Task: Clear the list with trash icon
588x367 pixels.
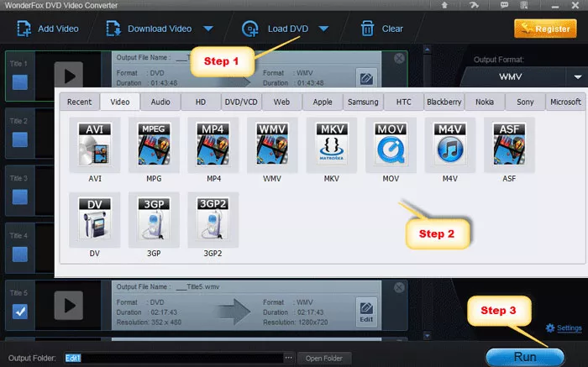Action: point(367,29)
